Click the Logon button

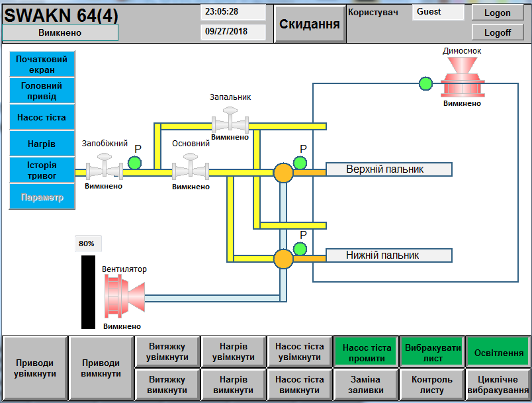(497, 13)
